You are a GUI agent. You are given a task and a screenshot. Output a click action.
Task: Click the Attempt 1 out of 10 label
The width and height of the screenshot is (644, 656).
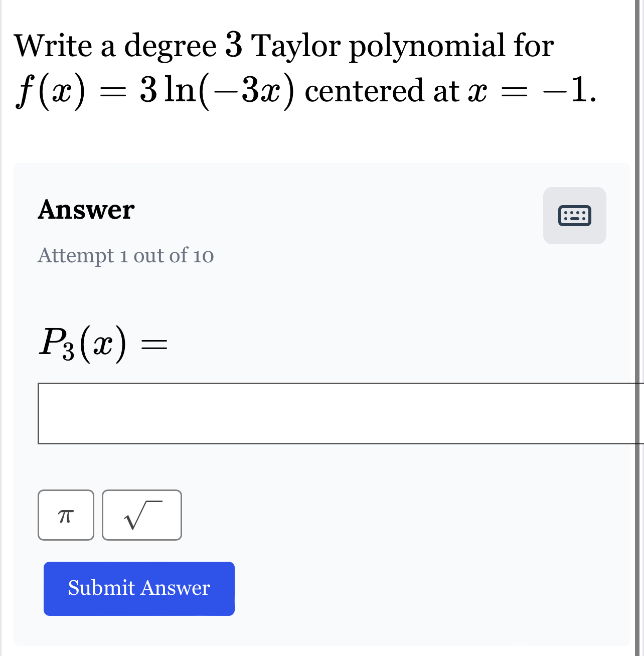click(125, 256)
